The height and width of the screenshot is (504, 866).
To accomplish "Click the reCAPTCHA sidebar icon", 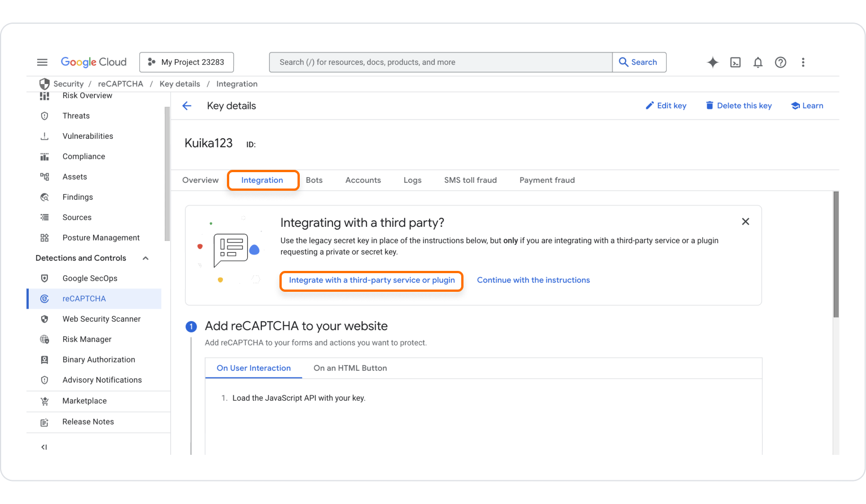I will [45, 299].
